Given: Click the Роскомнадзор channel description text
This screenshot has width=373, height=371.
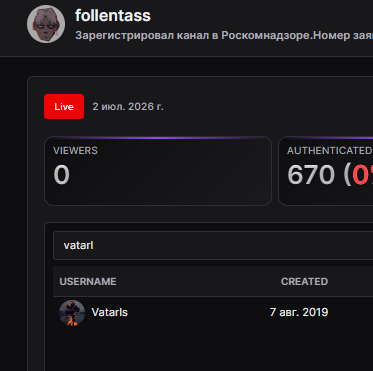Looking at the screenshot, I should click(224, 35).
